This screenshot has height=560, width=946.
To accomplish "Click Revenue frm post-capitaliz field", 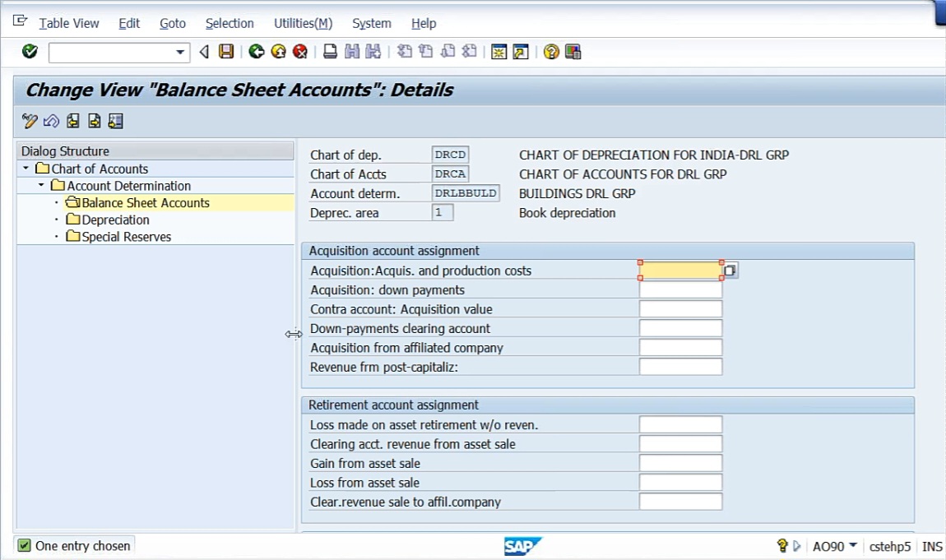I will [x=680, y=367].
